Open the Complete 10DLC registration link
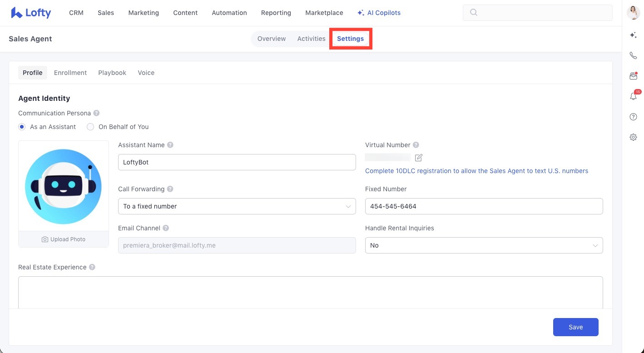Image resolution: width=644 pixels, height=353 pixels. [x=476, y=171]
